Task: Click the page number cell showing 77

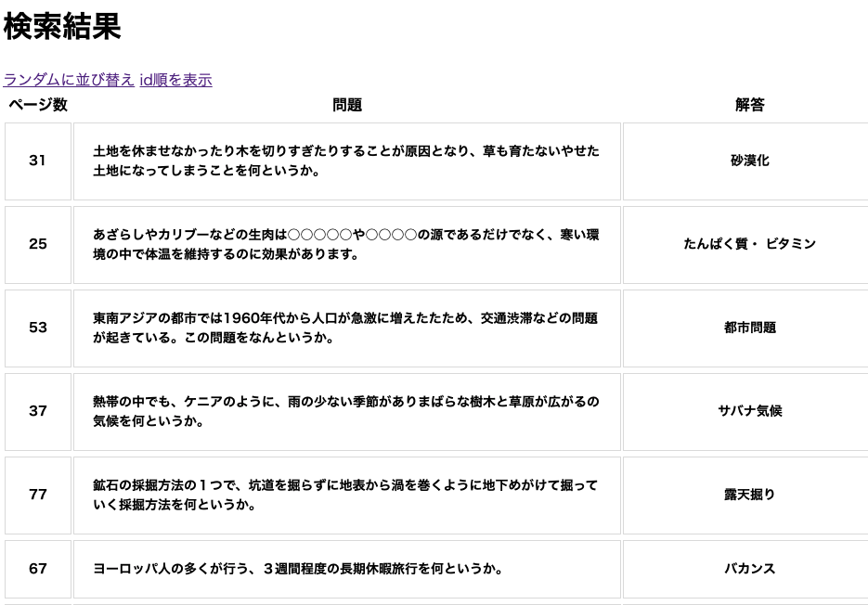Action: 37,495
